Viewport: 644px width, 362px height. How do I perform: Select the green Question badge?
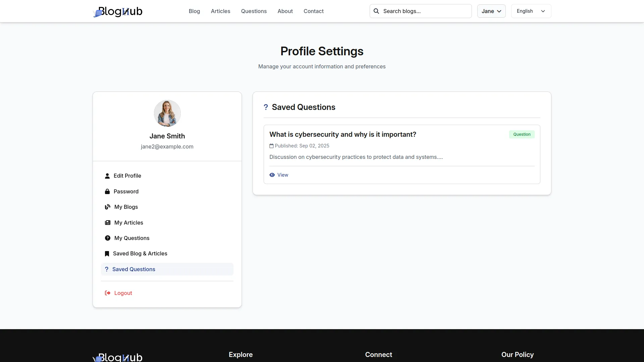coord(522,134)
